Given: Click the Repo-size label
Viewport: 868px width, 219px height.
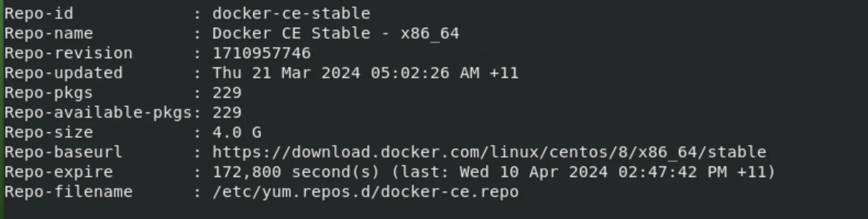Looking at the screenshot, I should pyautogui.click(x=48, y=132).
